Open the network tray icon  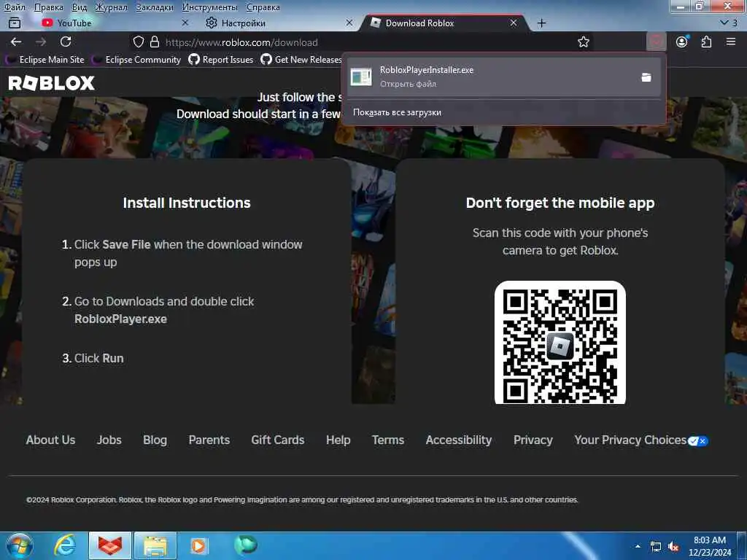656,547
